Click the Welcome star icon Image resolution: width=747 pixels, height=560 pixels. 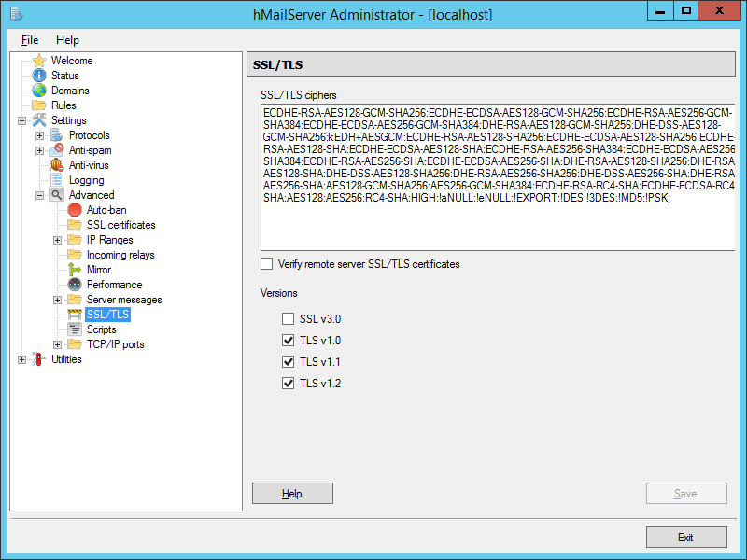(39, 61)
